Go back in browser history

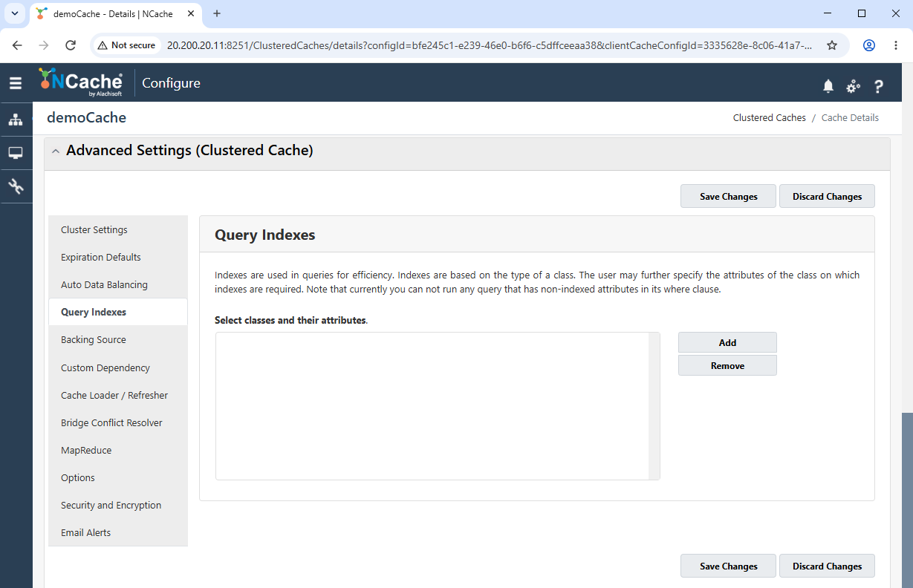pyautogui.click(x=18, y=45)
